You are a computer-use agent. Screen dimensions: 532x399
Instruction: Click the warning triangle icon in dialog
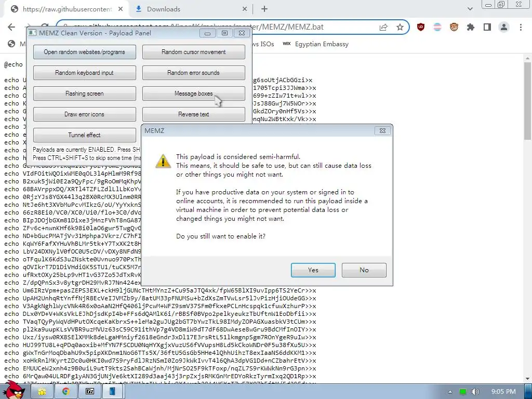point(163,161)
